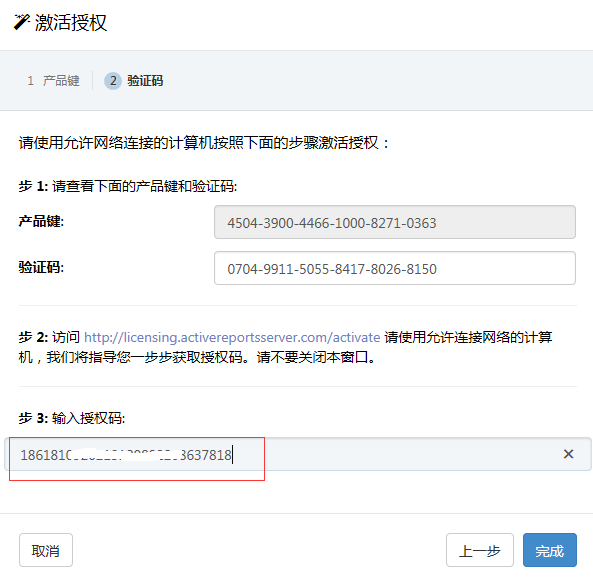Image resolution: width=593 pixels, height=584 pixels.
Task: Click the 步 1: 请查看下面的产品键和验证码 heading
Action: point(128,186)
